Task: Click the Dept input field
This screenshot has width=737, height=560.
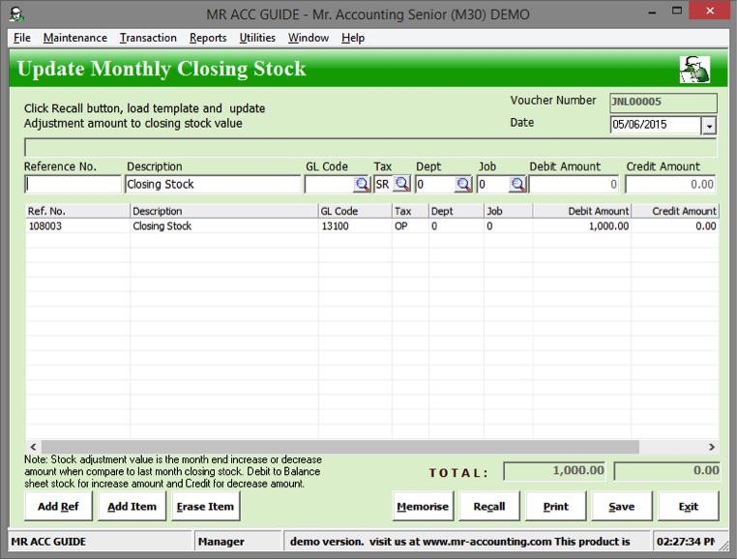Action: pos(435,185)
